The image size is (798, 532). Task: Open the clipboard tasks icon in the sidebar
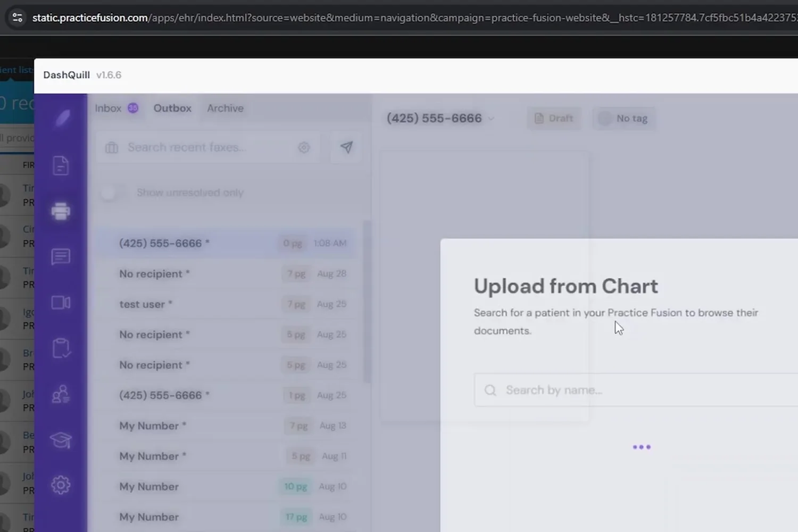click(61, 348)
